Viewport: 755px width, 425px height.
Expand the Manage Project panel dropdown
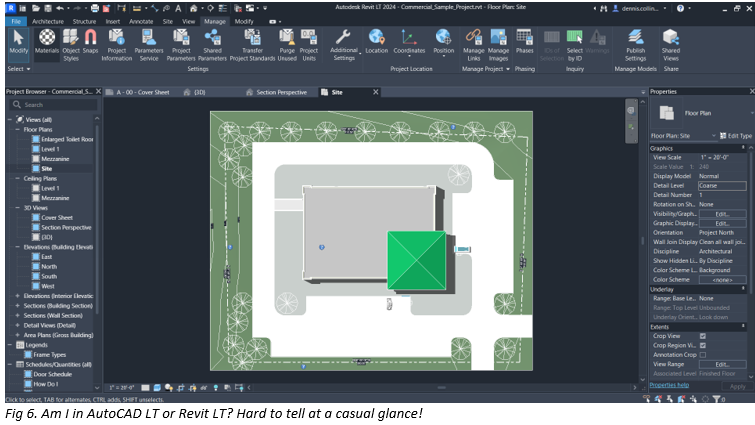(x=486, y=69)
